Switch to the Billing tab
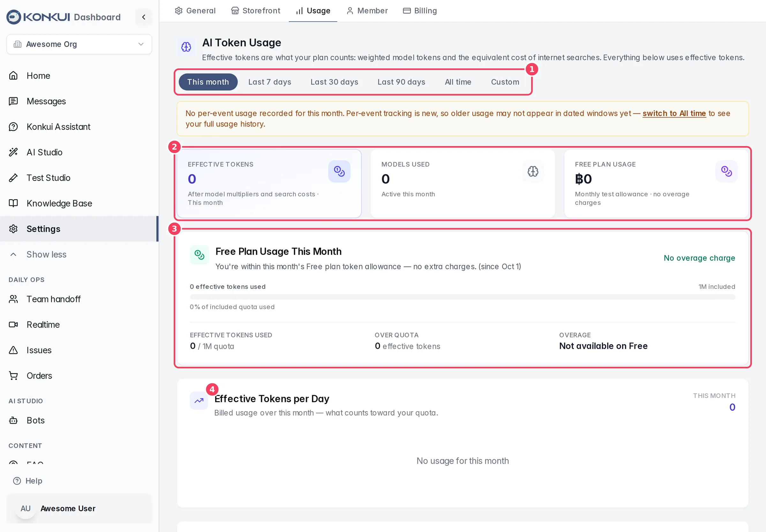 click(x=420, y=11)
